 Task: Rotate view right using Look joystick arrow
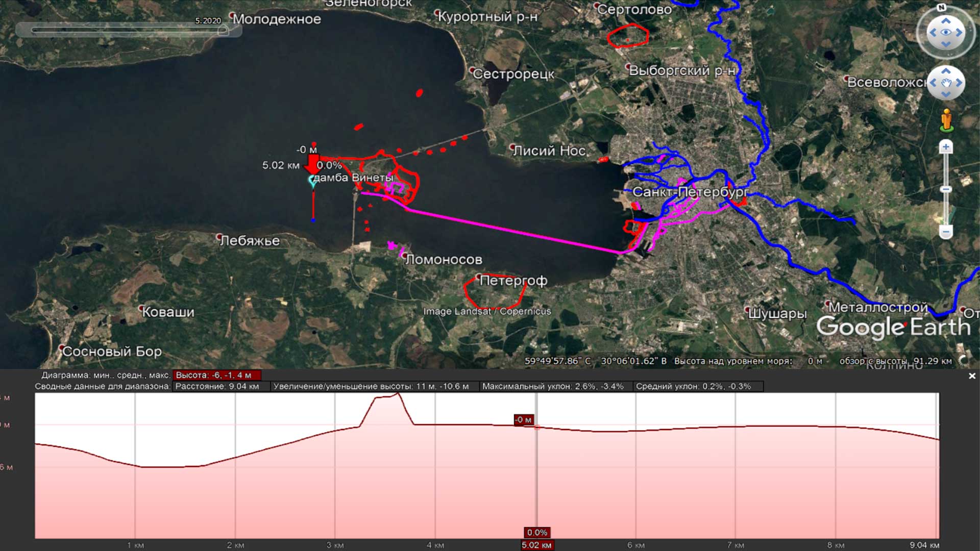(959, 33)
